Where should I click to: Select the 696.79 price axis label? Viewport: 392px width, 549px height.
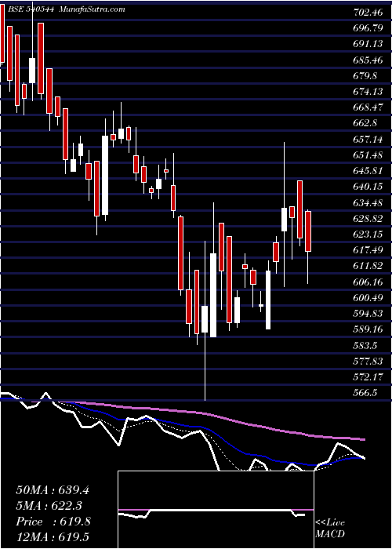(x=368, y=28)
